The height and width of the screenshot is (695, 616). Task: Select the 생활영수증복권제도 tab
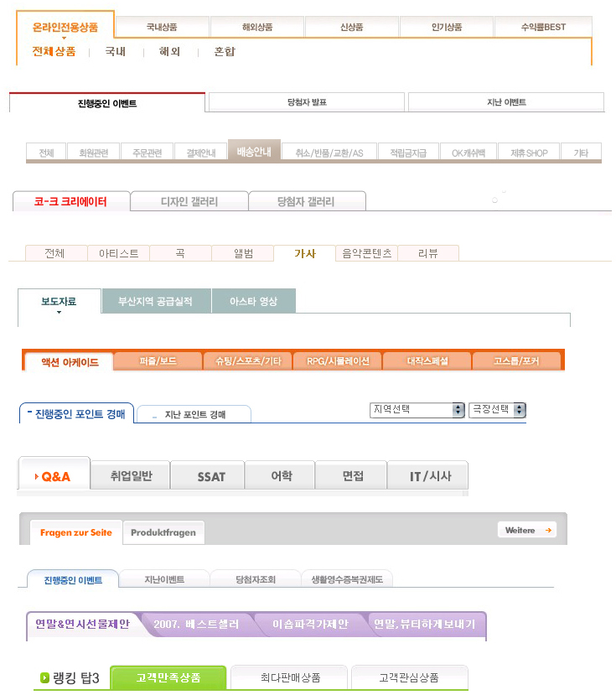[346, 579]
